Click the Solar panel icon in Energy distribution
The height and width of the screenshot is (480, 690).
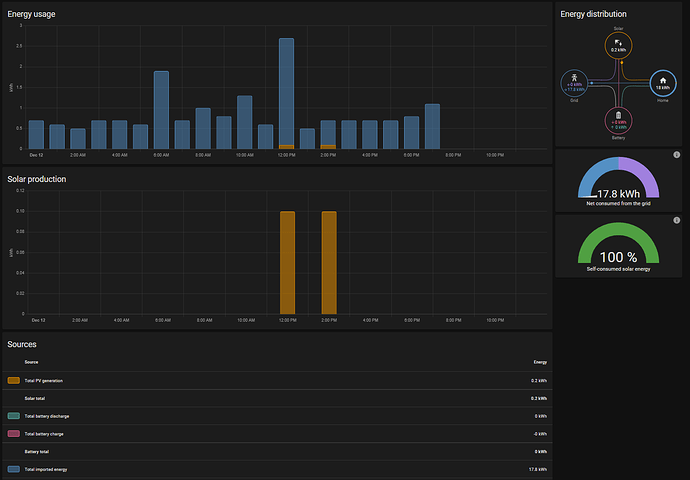618,43
